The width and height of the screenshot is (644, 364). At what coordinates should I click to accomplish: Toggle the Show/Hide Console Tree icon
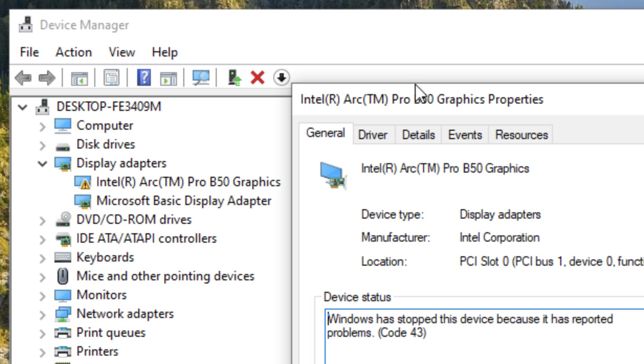pyautogui.click(x=79, y=78)
